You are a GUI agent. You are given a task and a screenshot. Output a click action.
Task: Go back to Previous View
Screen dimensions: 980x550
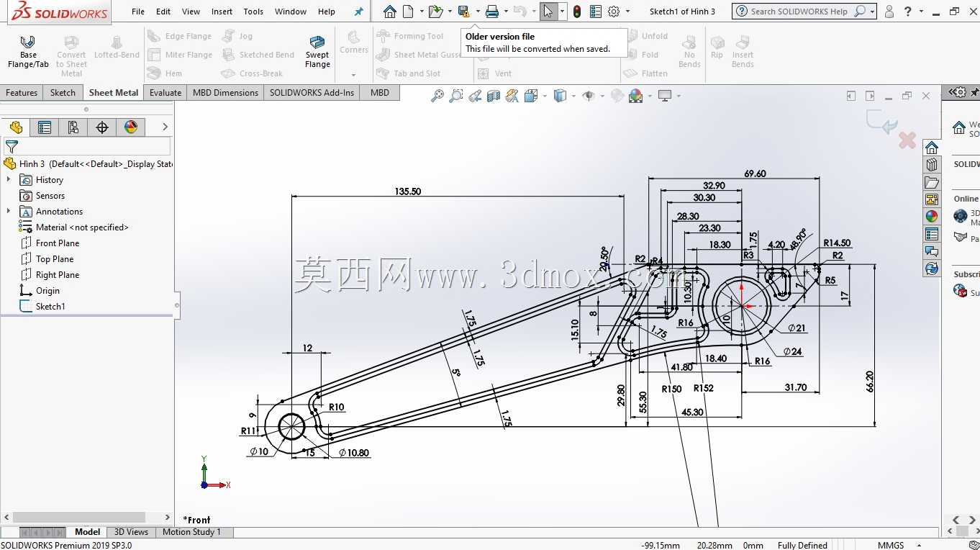pyautogui.click(x=475, y=96)
